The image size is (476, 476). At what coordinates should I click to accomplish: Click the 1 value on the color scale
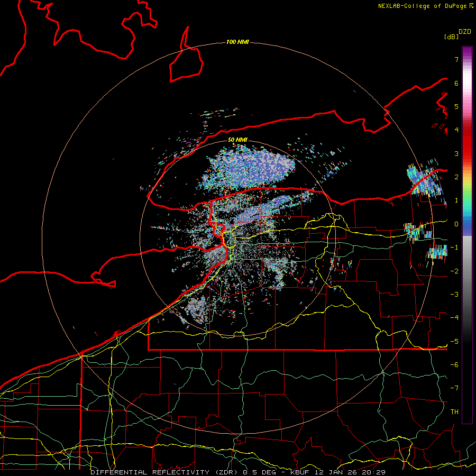click(x=456, y=200)
